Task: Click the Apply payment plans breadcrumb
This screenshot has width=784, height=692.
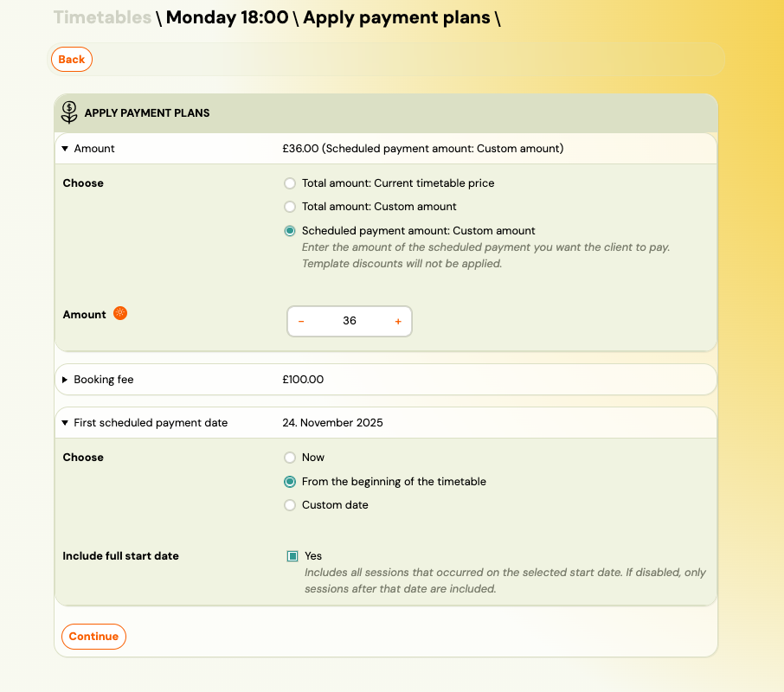Action: [396, 17]
